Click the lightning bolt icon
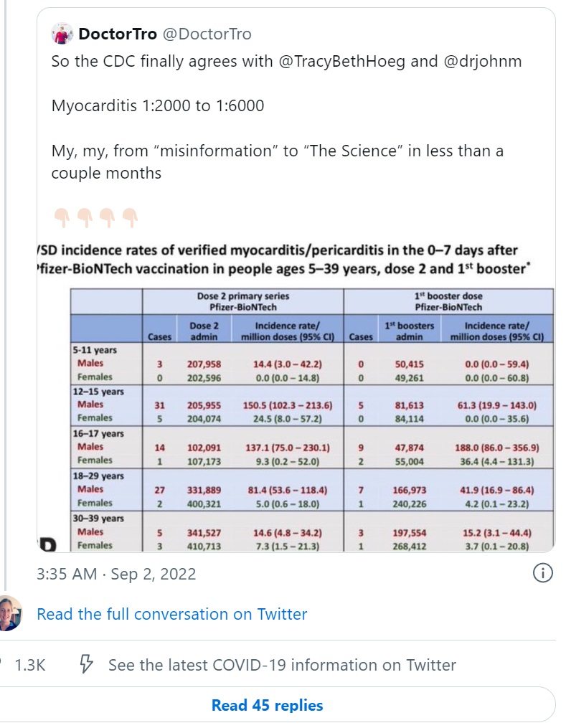Viewport: 566px width, 728px height. pos(86,665)
